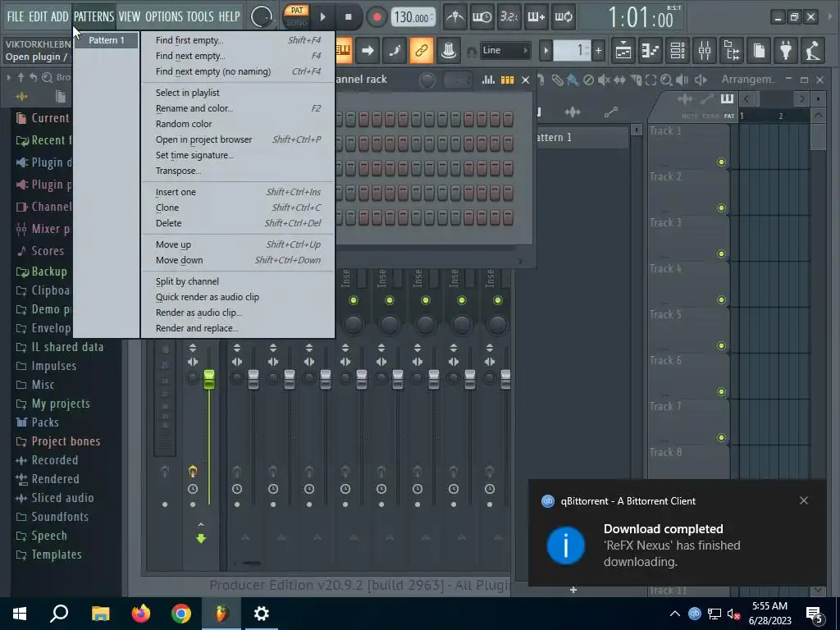Image resolution: width=840 pixels, height=630 pixels.
Task: Open the tempo tapper icon
Action: pos(813,51)
